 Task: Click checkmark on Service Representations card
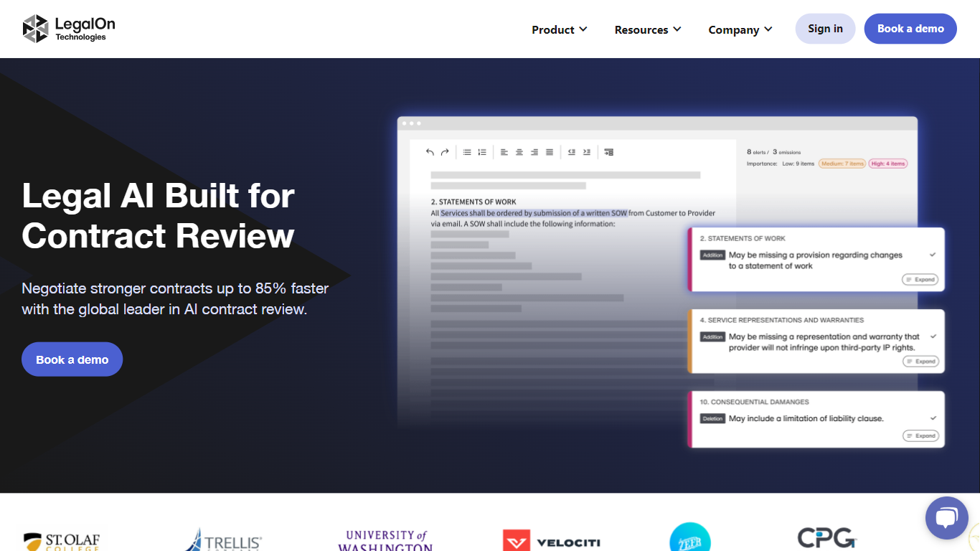(933, 336)
